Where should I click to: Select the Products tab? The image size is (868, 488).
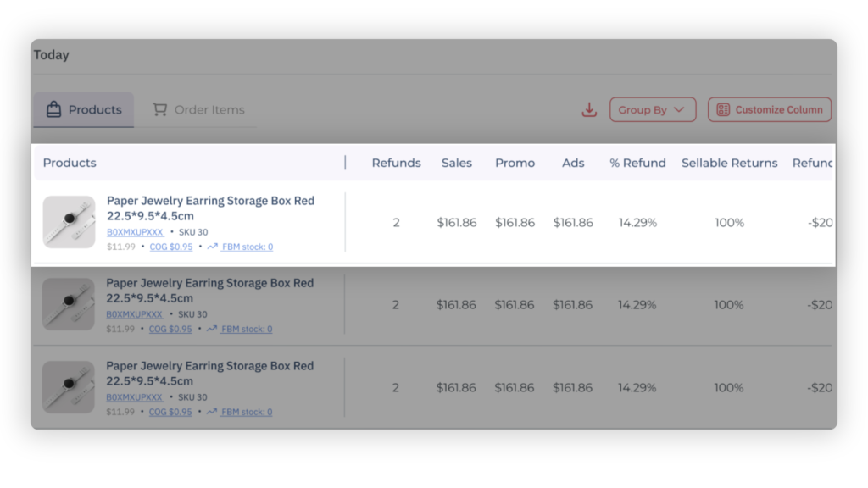84,110
